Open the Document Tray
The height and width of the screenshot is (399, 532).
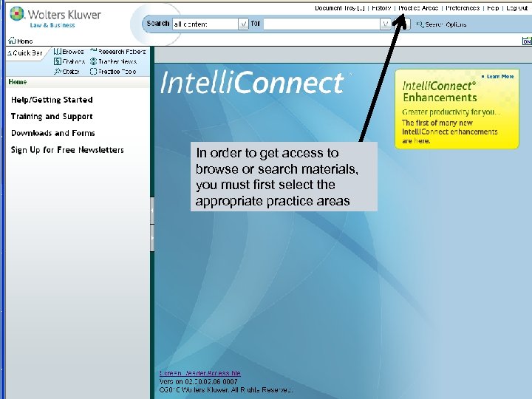click(340, 8)
